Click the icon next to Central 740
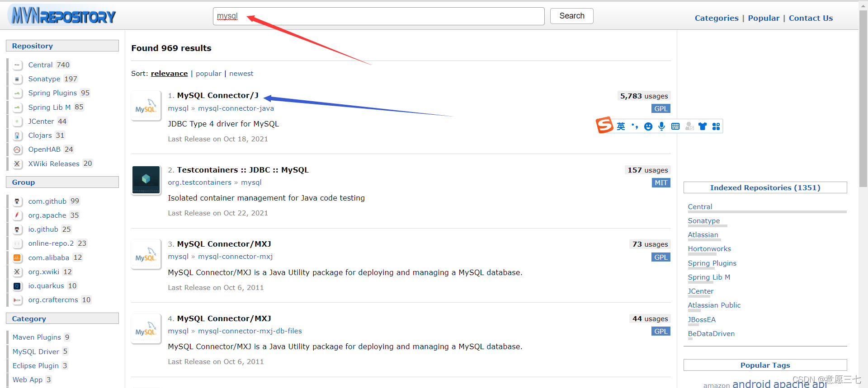 [x=17, y=65]
